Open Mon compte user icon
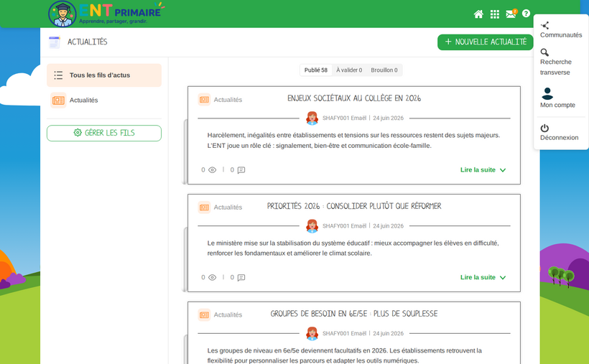The image size is (589, 364). [x=547, y=93]
